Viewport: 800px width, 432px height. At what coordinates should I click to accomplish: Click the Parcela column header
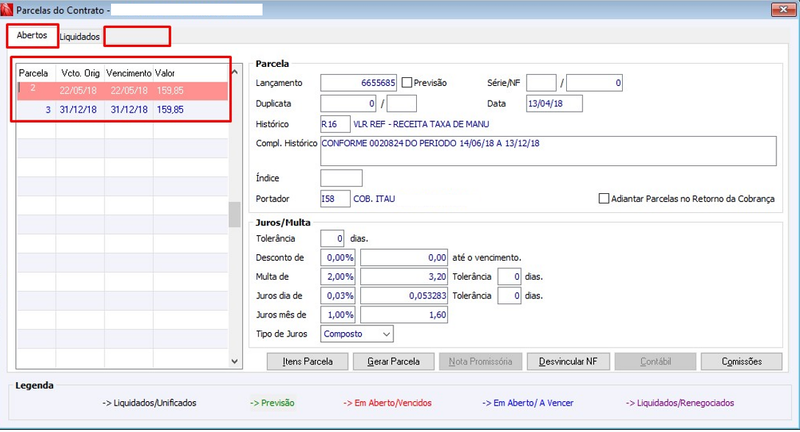point(35,73)
